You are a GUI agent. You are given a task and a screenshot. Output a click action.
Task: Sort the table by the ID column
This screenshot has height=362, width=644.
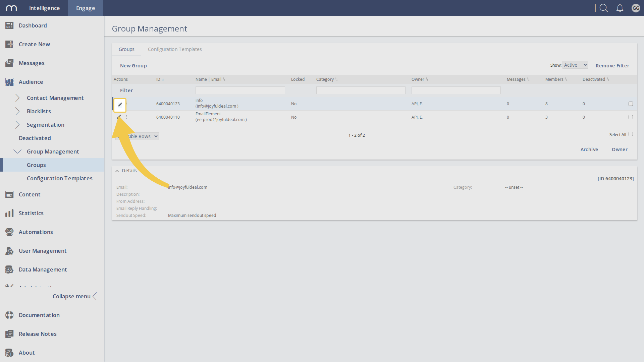pos(160,79)
